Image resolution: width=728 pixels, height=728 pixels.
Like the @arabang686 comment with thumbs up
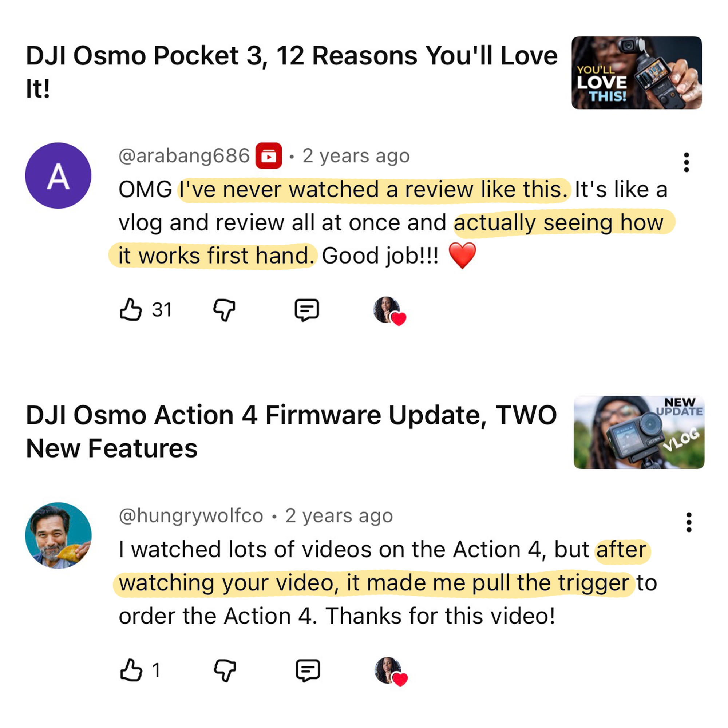(131, 309)
